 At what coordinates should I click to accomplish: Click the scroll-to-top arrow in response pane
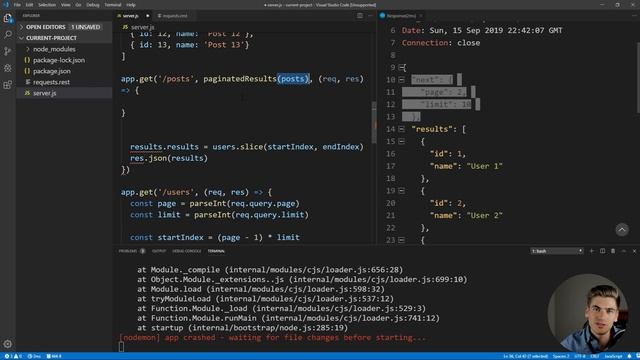(x=622, y=230)
